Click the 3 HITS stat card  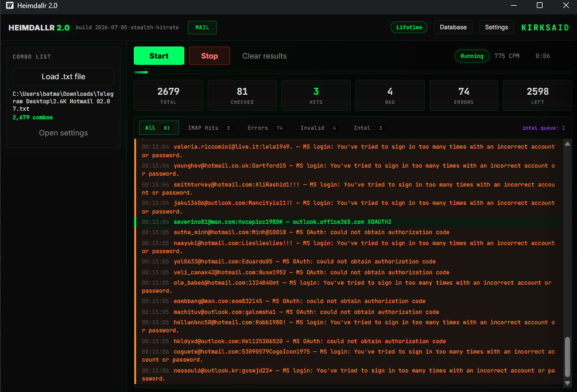(x=316, y=95)
